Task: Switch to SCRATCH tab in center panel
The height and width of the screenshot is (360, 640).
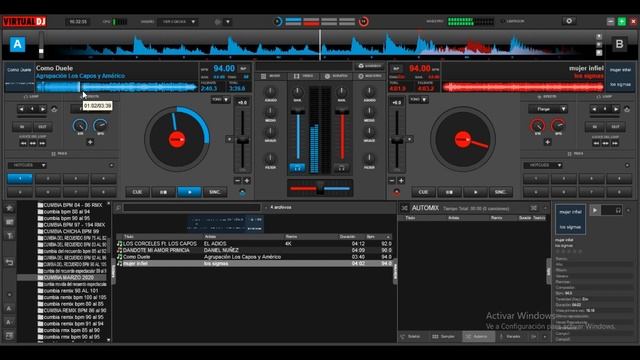Action: pyautogui.click(x=336, y=76)
